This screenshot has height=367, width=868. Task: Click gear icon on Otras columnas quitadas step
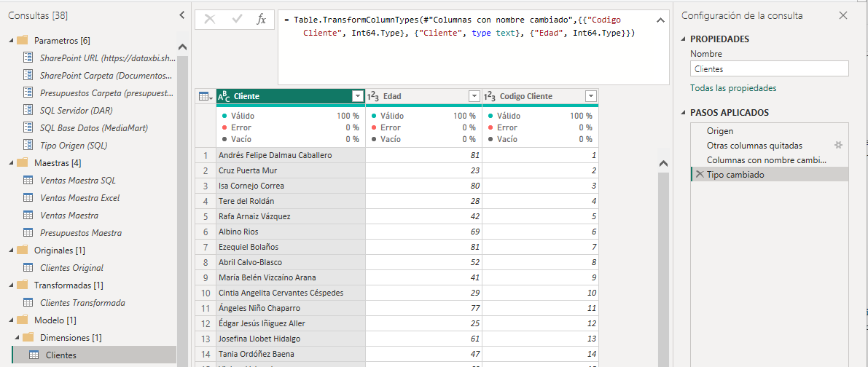click(x=838, y=146)
